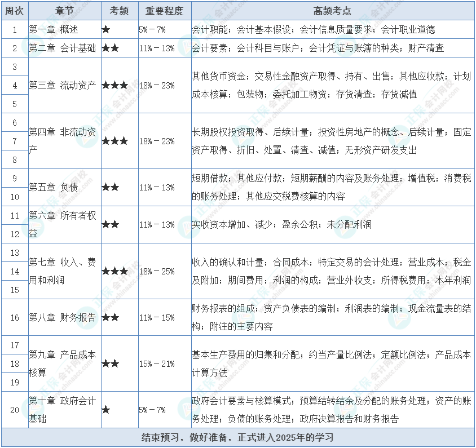This screenshot has height=448, width=476.
Task: Click the three-star rating for 第三章 流动资产
Action: click(x=114, y=85)
